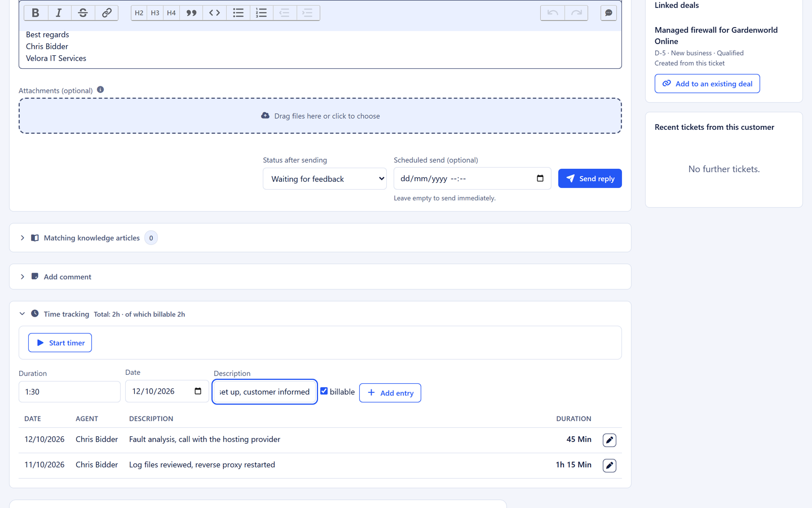Open Managed firewall for Gardenworld Online deal
This screenshot has width=812, height=508.
tap(716, 36)
